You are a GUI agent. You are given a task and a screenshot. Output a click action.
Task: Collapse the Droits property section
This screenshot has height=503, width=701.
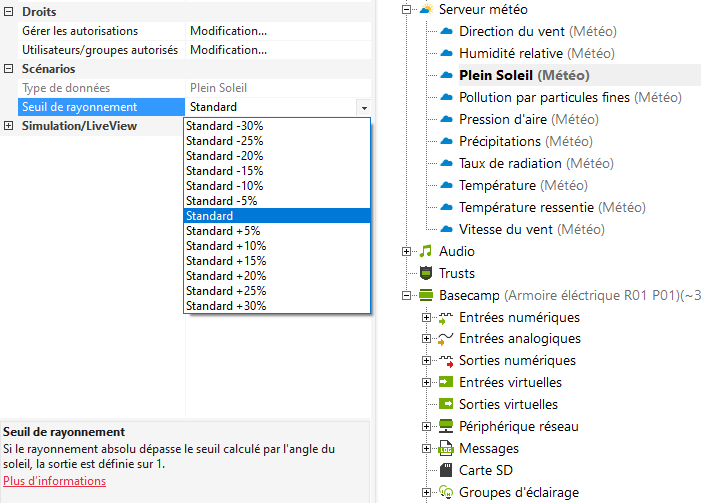9,12
